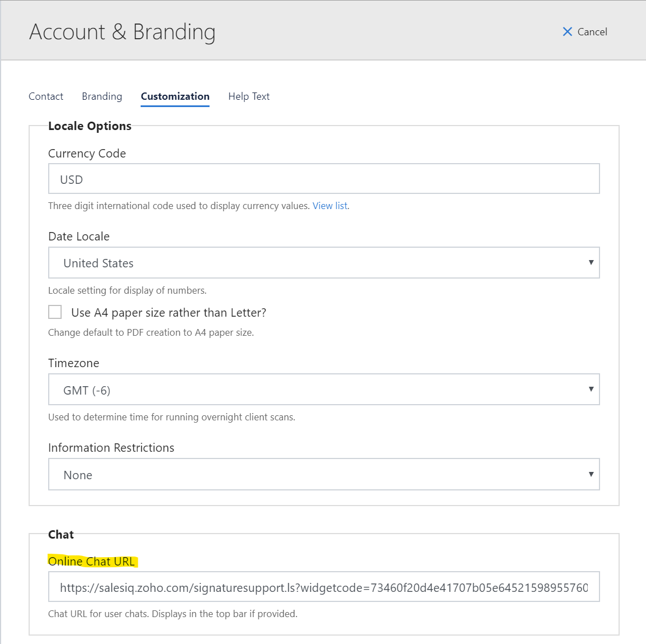Click the Timezone dropdown chevron
This screenshot has height=644, width=646.
[x=591, y=389]
